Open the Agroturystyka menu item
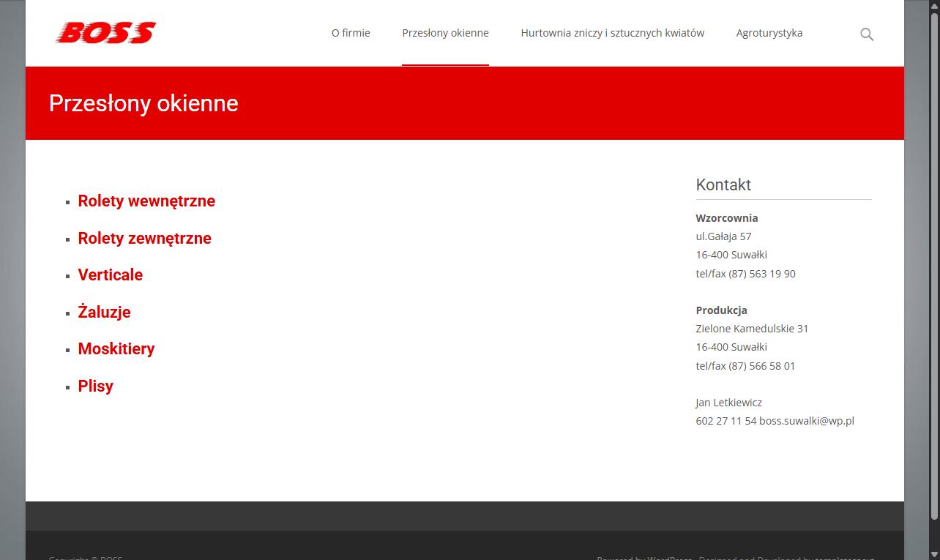The height and width of the screenshot is (560, 940). (x=769, y=33)
